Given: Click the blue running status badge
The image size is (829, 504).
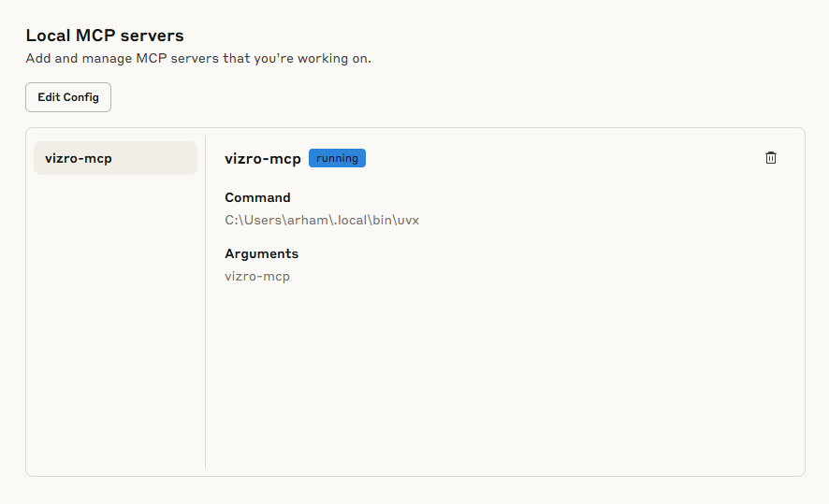Looking at the screenshot, I should point(338,158).
